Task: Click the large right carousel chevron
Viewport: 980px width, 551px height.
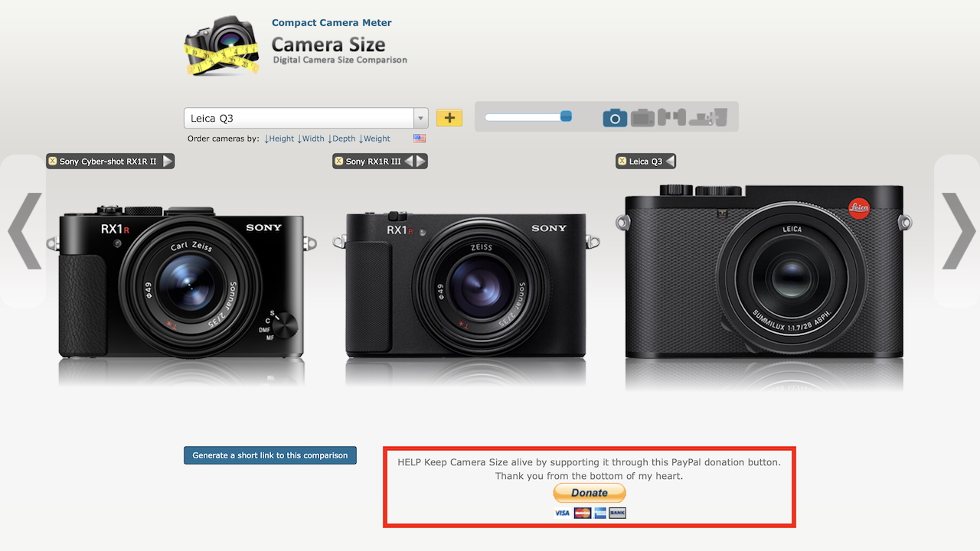Action: 959,231
